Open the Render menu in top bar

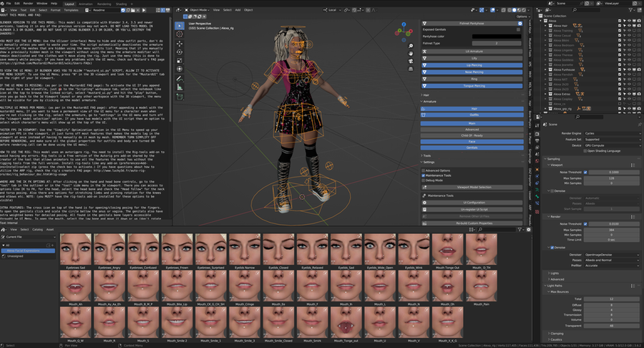28,4
